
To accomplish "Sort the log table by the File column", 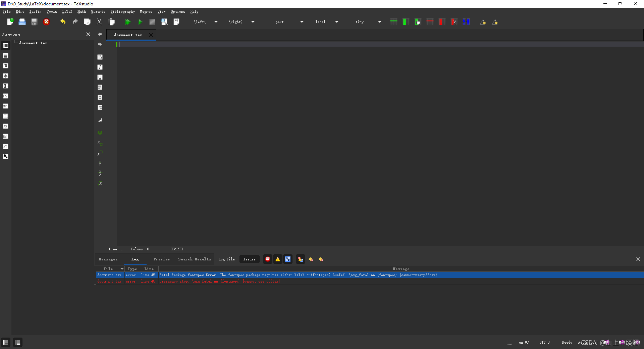I will tap(110, 269).
